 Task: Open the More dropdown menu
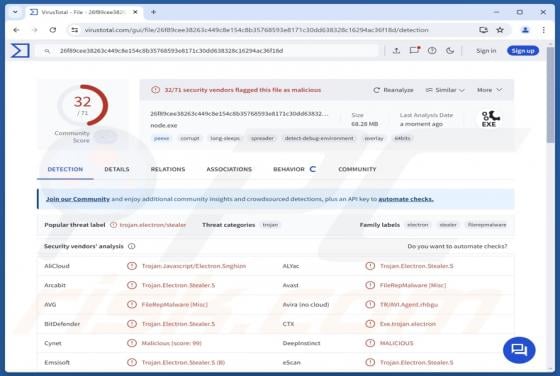pyautogui.click(x=490, y=90)
